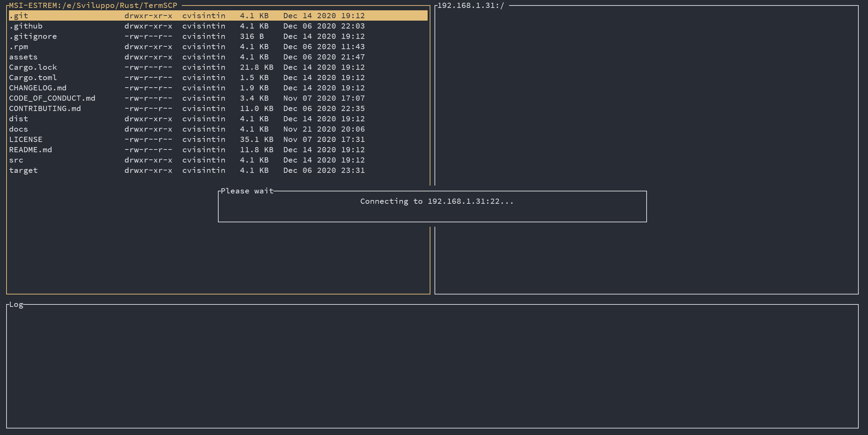Open the src directory entry
The image size is (868, 435).
pos(17,160)
